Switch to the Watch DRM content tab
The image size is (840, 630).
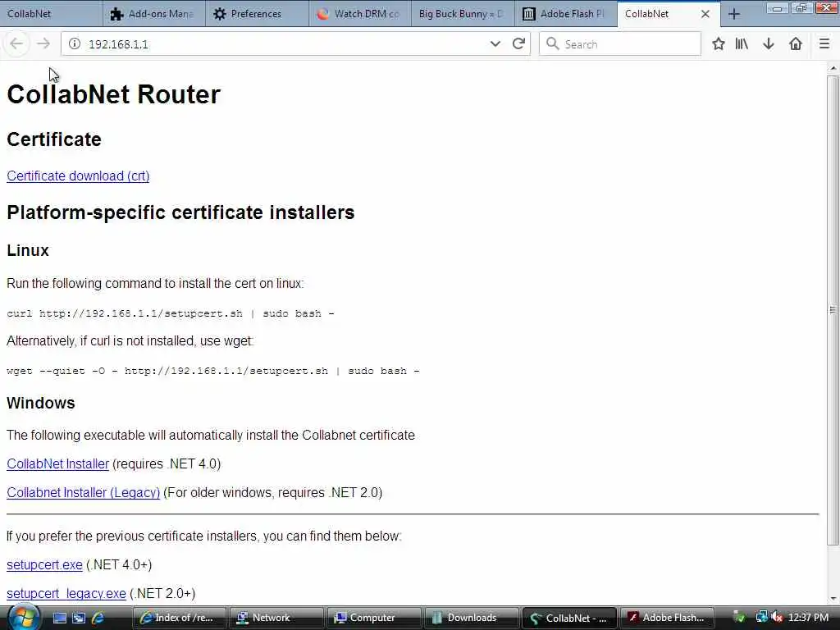point(360,14)
